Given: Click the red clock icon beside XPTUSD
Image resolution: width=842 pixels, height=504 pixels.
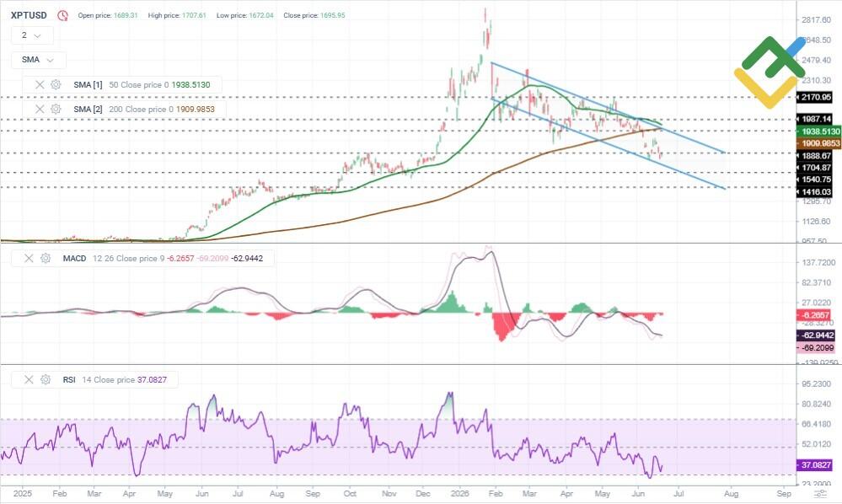Looking at the screenshot, I should [63, 15].
